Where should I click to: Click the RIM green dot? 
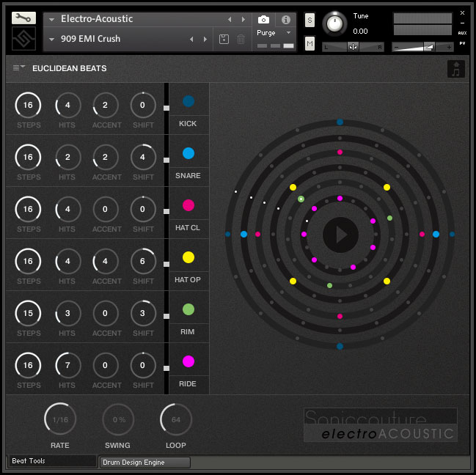pos(188,309)
